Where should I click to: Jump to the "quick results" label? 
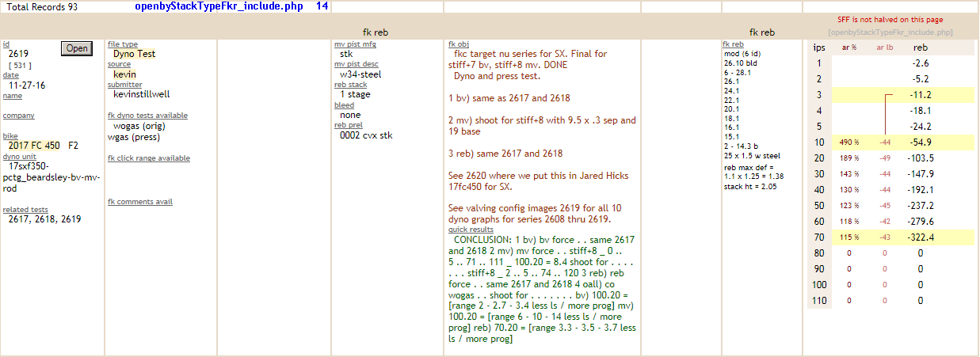coord(471,230)
